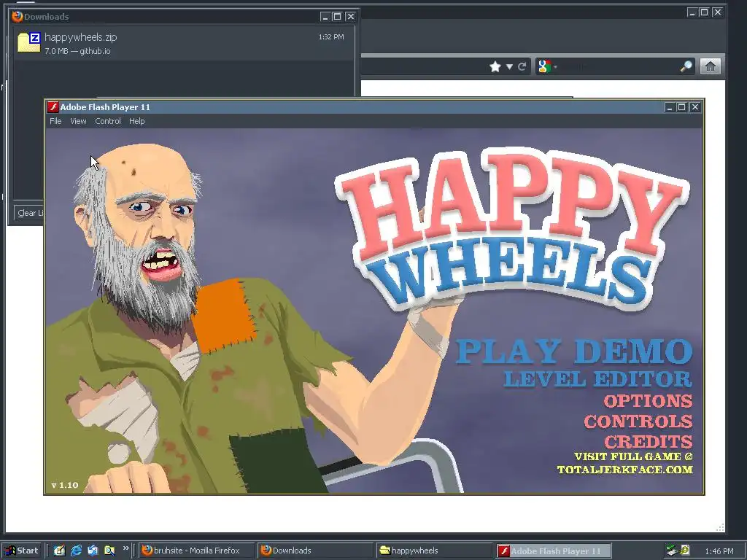
Task: Click the second system tray icon
Action: click(x=684, y=551)
